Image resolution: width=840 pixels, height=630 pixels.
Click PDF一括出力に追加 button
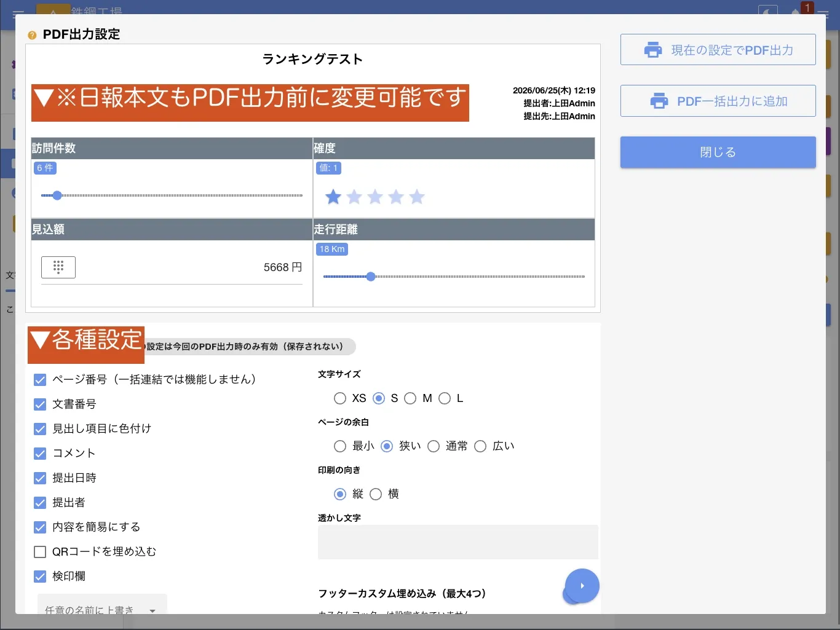click(x=718, y=101)
